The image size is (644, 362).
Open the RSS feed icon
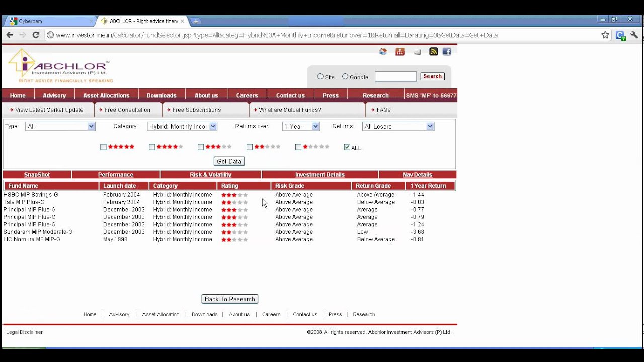pyautogui.click(x=433, y=51)
